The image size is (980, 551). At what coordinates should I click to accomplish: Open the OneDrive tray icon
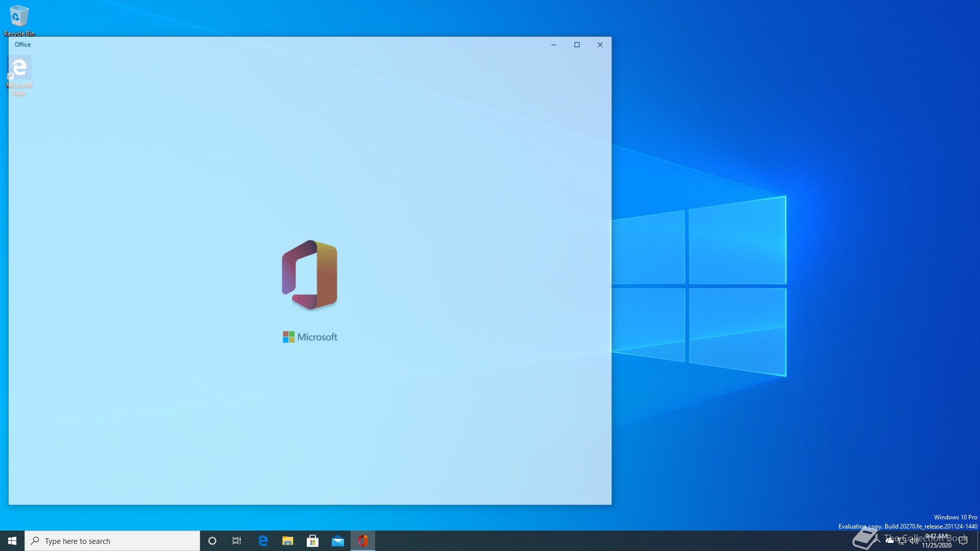(890, 541)
